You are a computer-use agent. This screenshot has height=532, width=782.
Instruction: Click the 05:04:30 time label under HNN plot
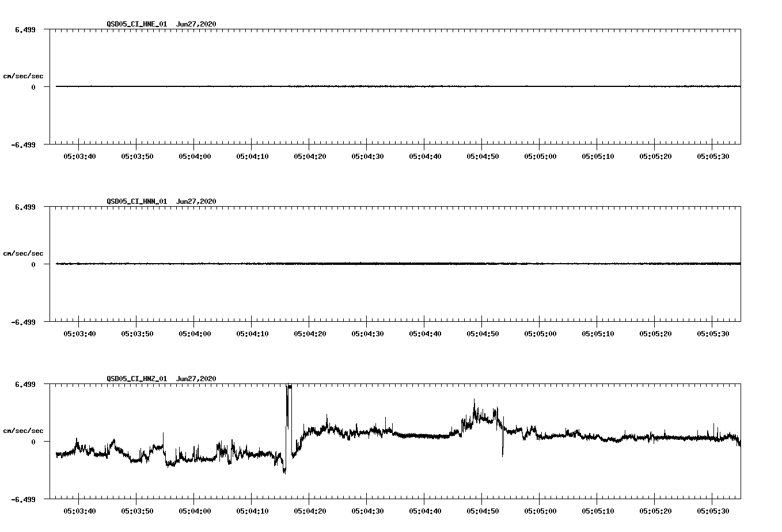tap(367, 334)
